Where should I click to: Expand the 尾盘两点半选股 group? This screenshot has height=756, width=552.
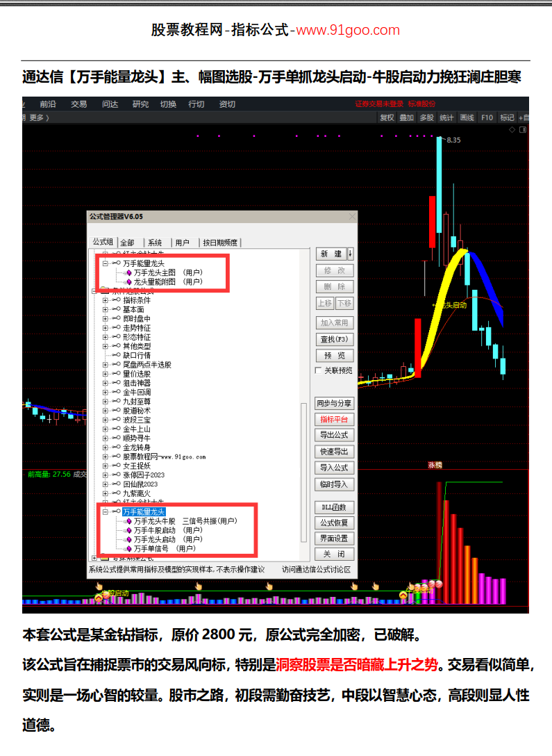[105, 365]
